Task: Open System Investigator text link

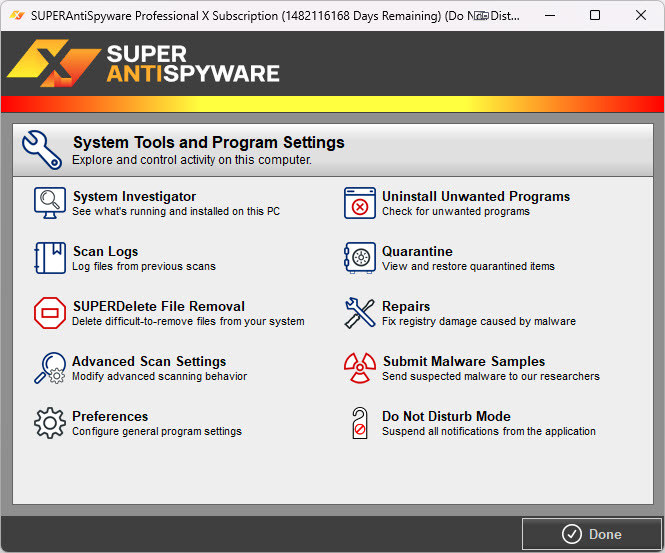Action: click(134, 197)
